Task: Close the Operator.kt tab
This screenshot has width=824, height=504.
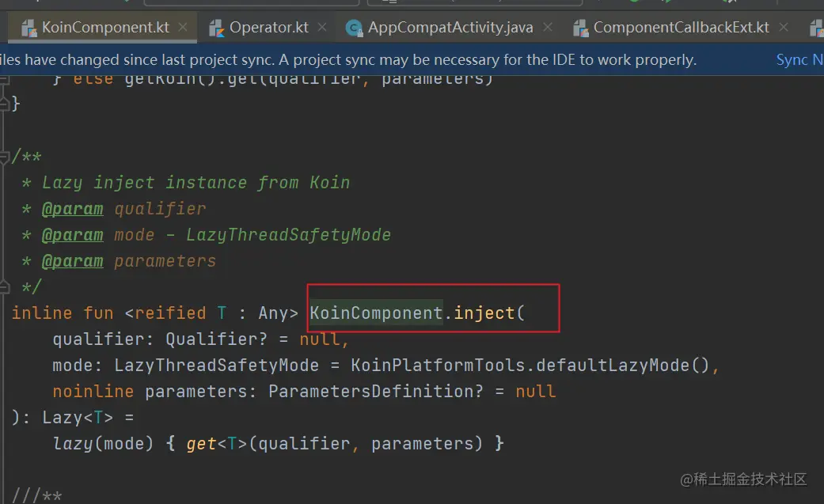Action: 322,27
